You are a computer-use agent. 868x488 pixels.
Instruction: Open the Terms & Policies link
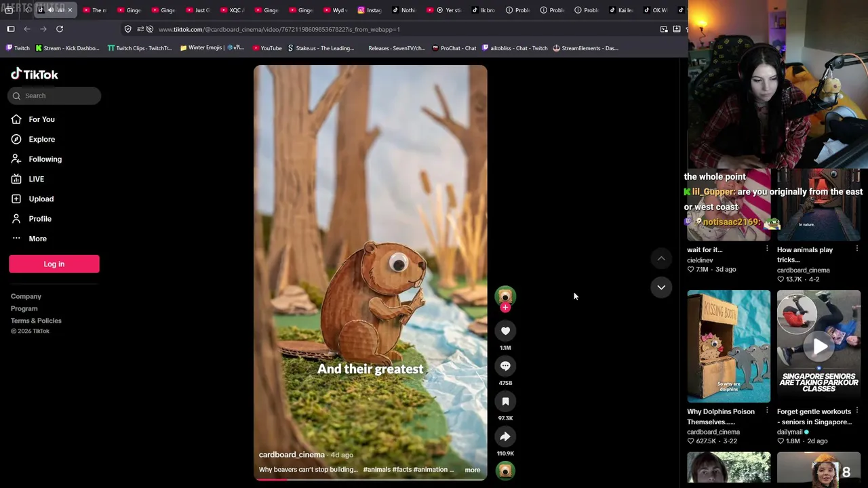tap(36, 321)
